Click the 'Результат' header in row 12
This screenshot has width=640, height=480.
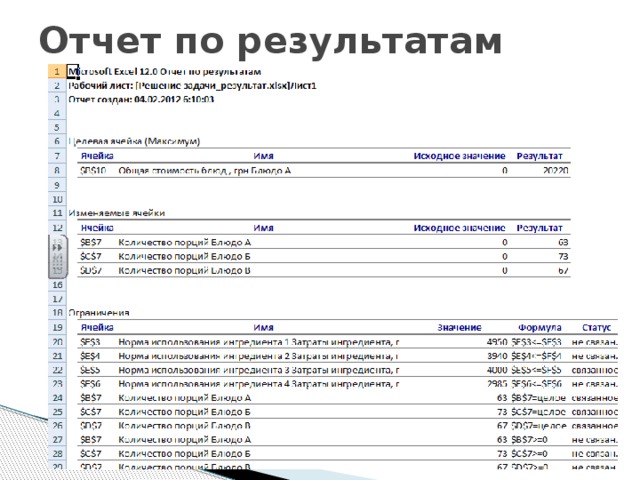(539, 228)
